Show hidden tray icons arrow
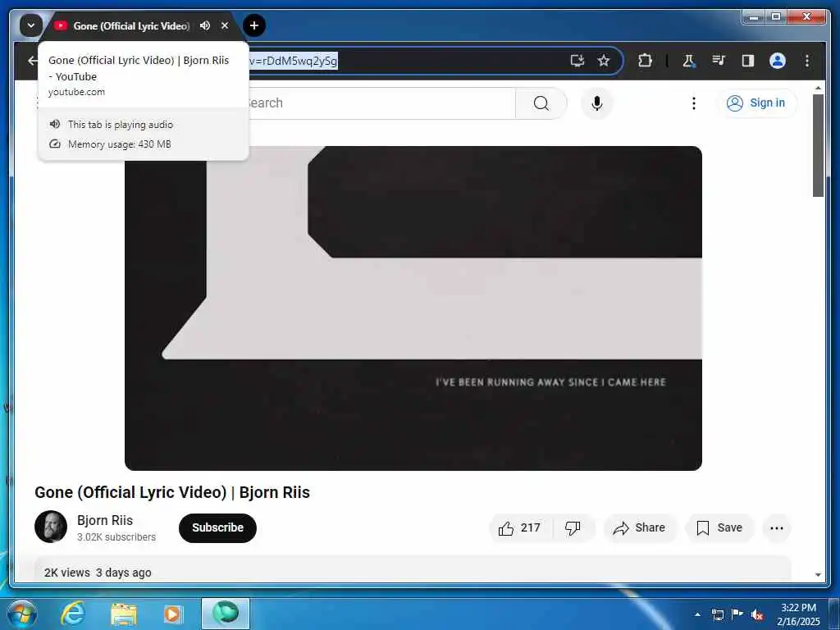The width and height of the screenshot is (840, 630). coord(697,614)
